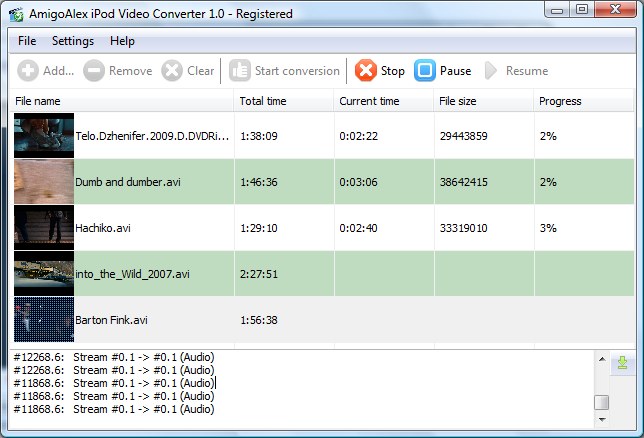Viewport: 644px width, 438px height.
Task: Sort by File size column header
Action: pos(483,101)
